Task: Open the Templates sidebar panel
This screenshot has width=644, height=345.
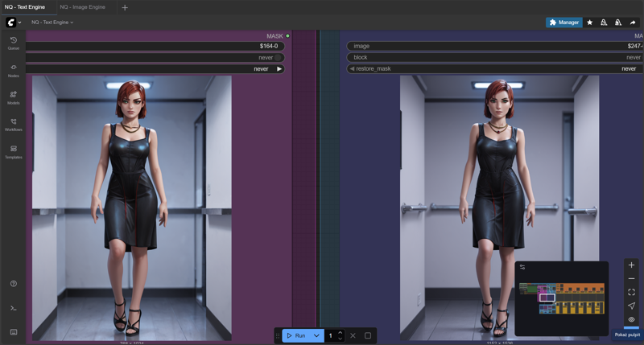Action: [x=14, y=152]
